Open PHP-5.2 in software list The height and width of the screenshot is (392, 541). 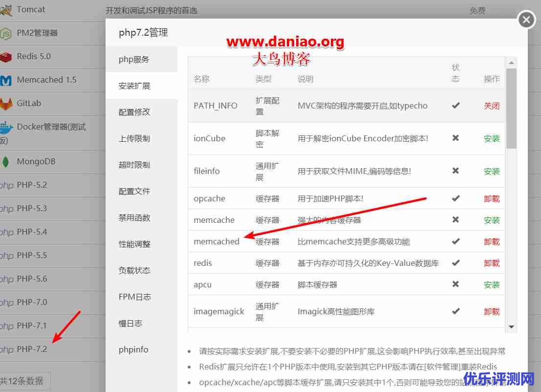(x=32, y=185)
